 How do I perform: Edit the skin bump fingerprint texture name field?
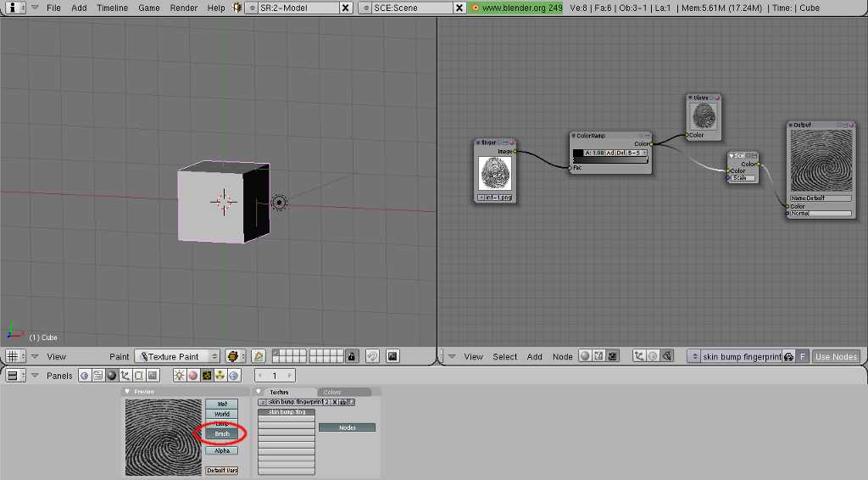295,402
